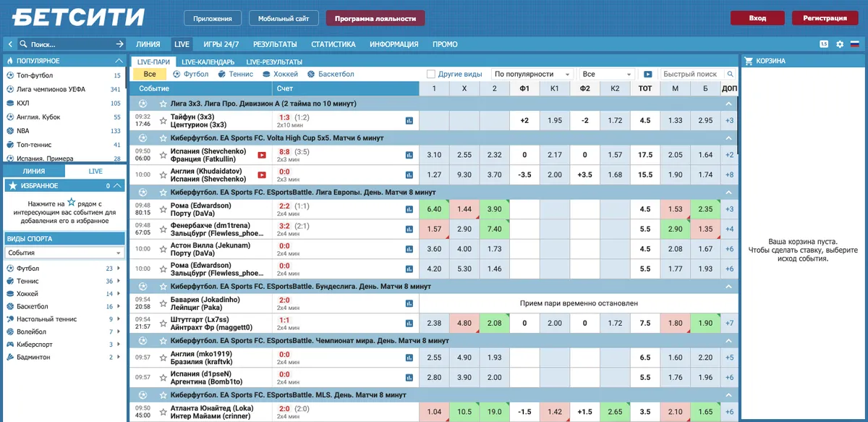Click football icon of Лига 3х3 header
Screen dimensions: 868x422
click(142, 104)
